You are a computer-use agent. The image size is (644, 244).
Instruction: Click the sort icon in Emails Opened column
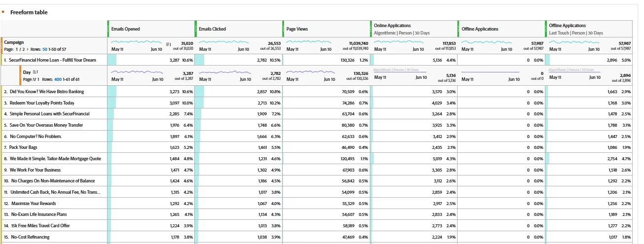(x=168, y=44)
